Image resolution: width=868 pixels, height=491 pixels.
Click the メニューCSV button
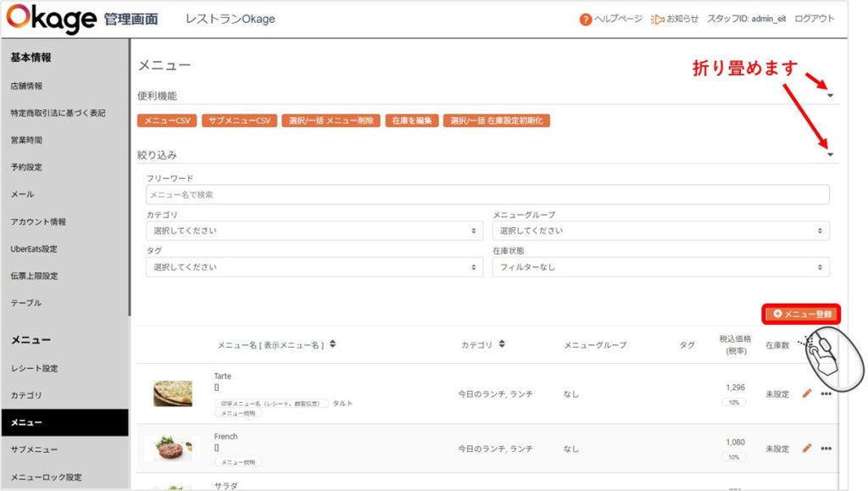[167, 121]
